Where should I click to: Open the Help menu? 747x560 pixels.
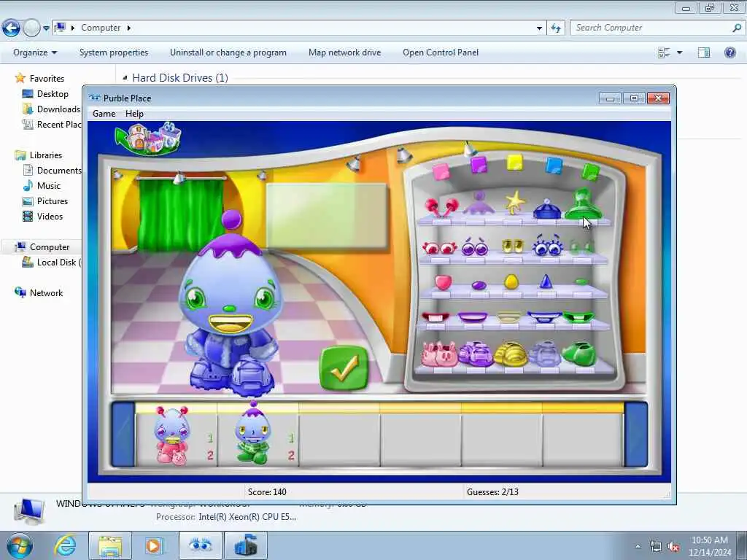coord(134,114)
